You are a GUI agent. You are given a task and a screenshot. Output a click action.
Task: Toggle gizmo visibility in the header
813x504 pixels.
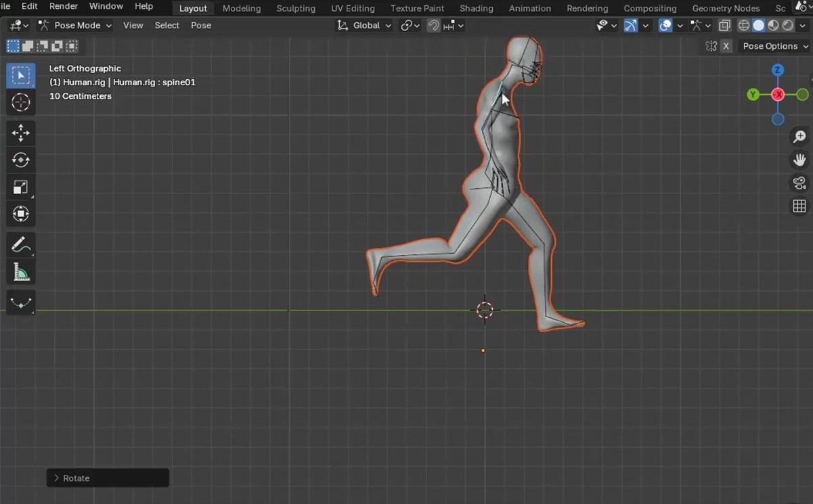coord(630,26)
